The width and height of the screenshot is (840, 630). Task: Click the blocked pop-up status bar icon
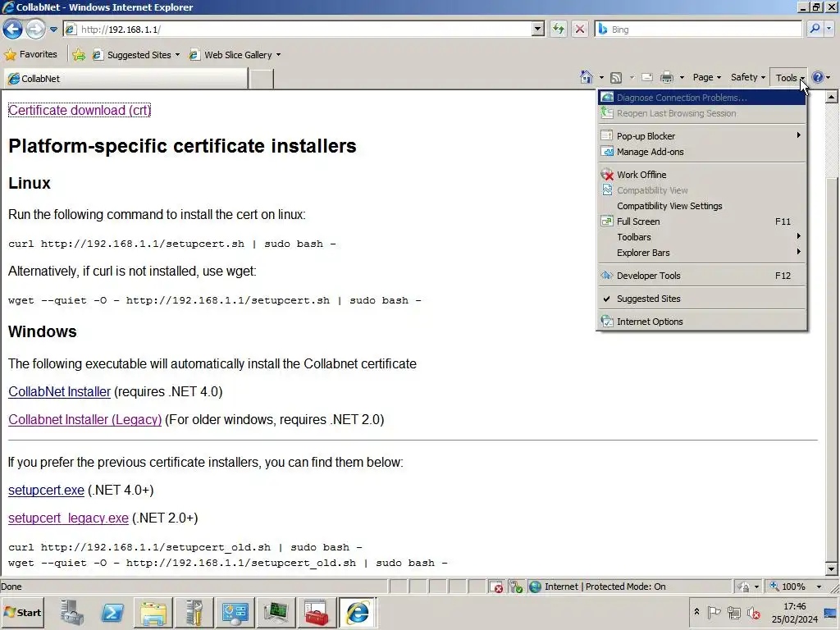pyautogui.click(x=496, y=587)
